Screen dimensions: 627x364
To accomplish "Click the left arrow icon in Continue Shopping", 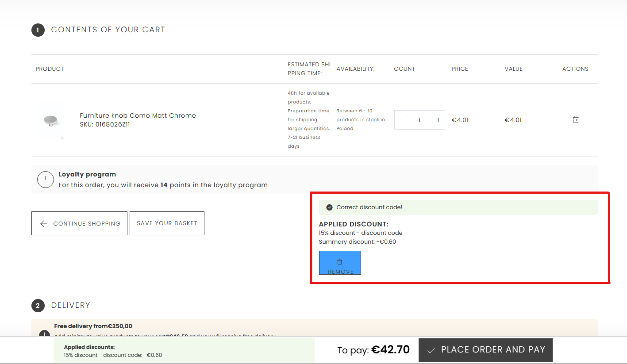I will click(x=44, y=224).
